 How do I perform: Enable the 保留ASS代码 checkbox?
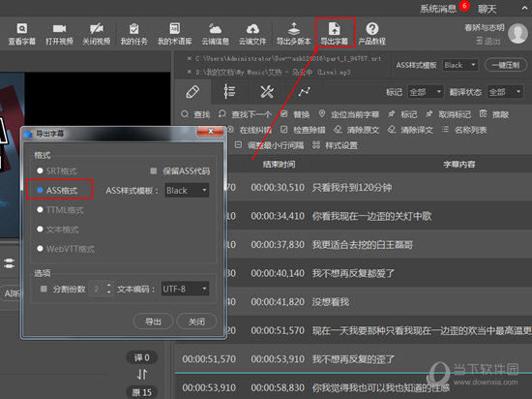pyautogui.click(x=154, y=170)
